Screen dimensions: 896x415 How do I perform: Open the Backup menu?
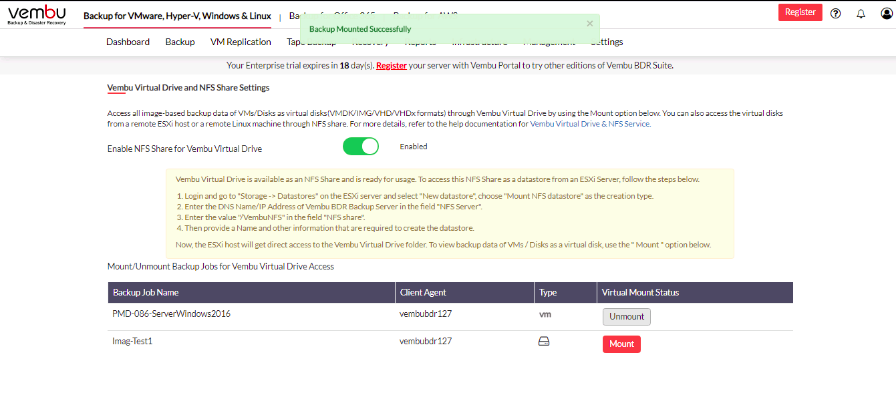(180, 42)
